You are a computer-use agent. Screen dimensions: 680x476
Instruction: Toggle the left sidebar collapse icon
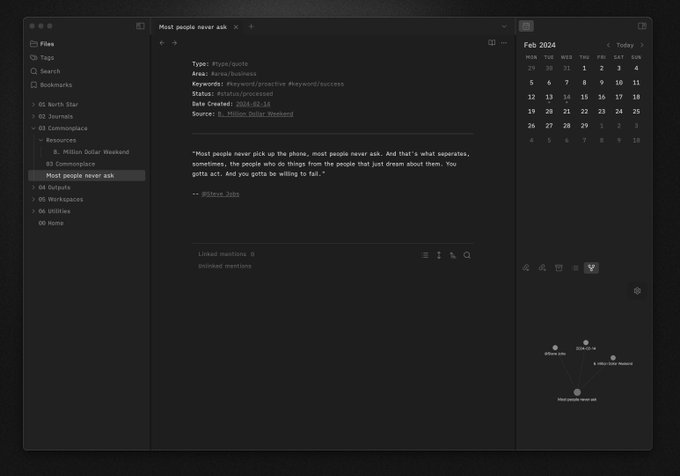coord(140,26)
